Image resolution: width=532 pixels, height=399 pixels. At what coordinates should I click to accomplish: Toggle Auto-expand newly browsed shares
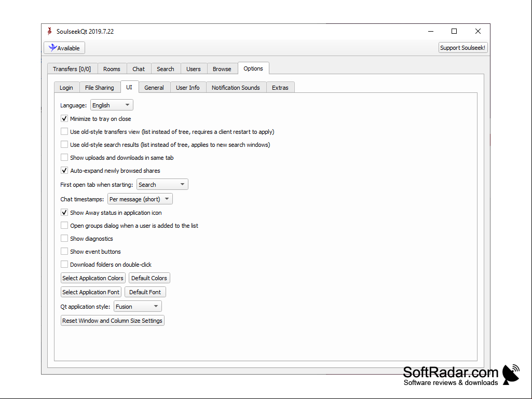[x=64, y=170]
